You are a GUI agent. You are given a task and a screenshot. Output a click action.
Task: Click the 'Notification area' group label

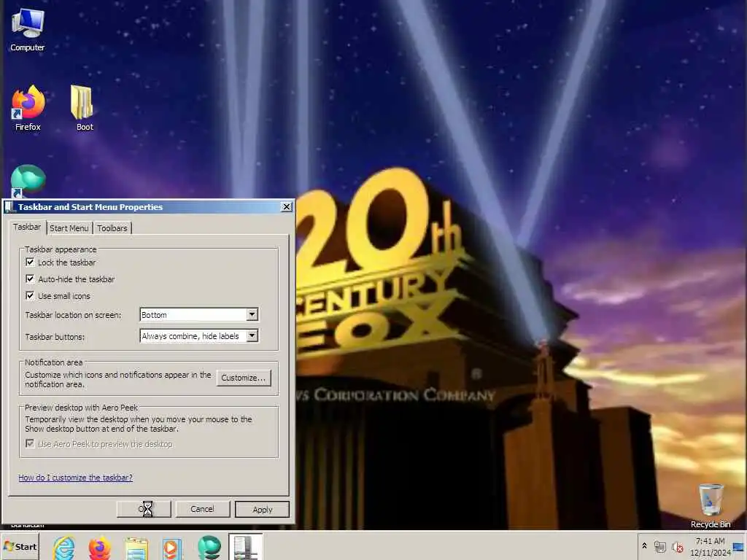[x=53, y=362]
